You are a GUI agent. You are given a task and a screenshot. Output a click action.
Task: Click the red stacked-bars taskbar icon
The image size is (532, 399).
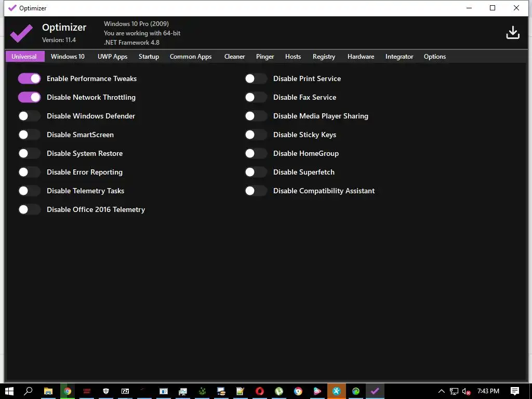[x=87, y=391]
